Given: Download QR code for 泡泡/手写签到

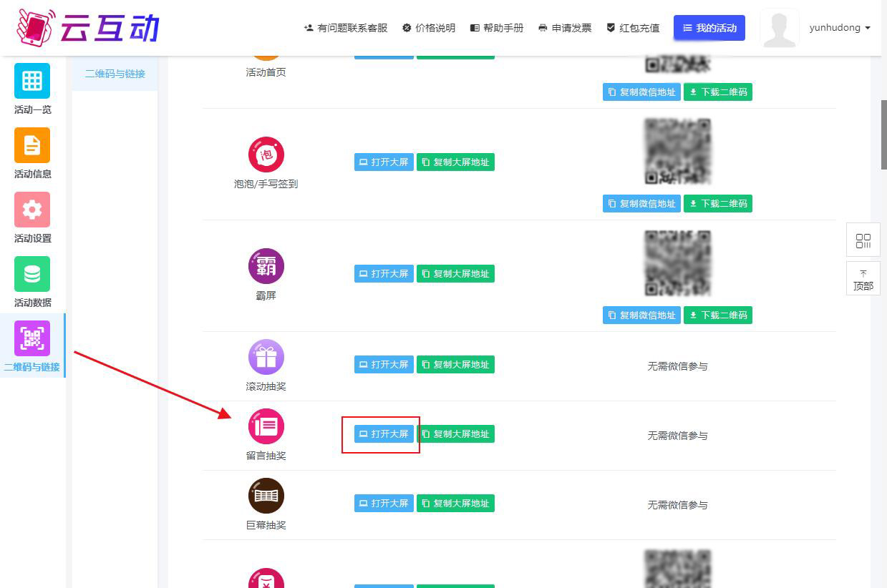Looking at the screenshot, I should click(718, 204).
